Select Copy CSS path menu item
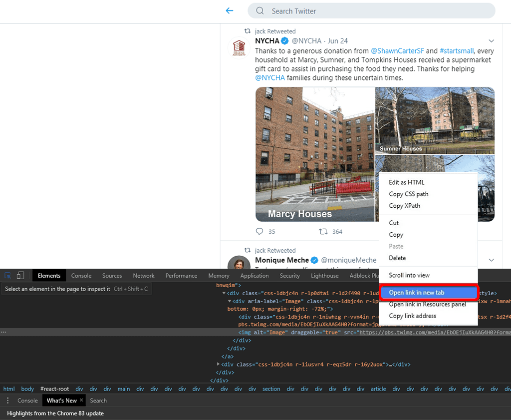 point(428,194)
